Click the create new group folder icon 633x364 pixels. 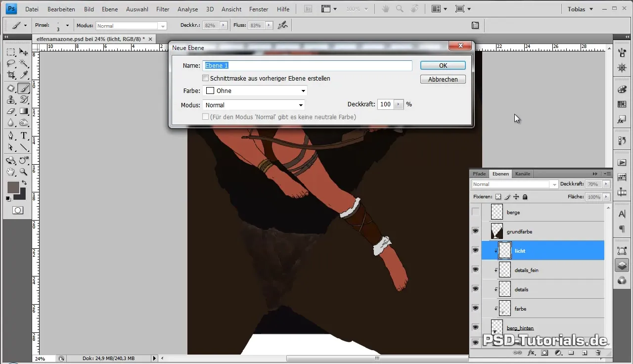[571, 353]
